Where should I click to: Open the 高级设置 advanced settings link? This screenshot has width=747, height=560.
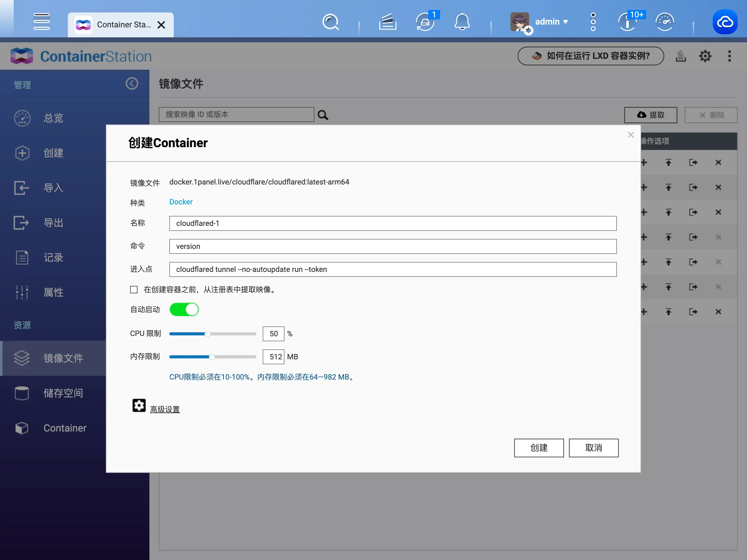[165, 409]
